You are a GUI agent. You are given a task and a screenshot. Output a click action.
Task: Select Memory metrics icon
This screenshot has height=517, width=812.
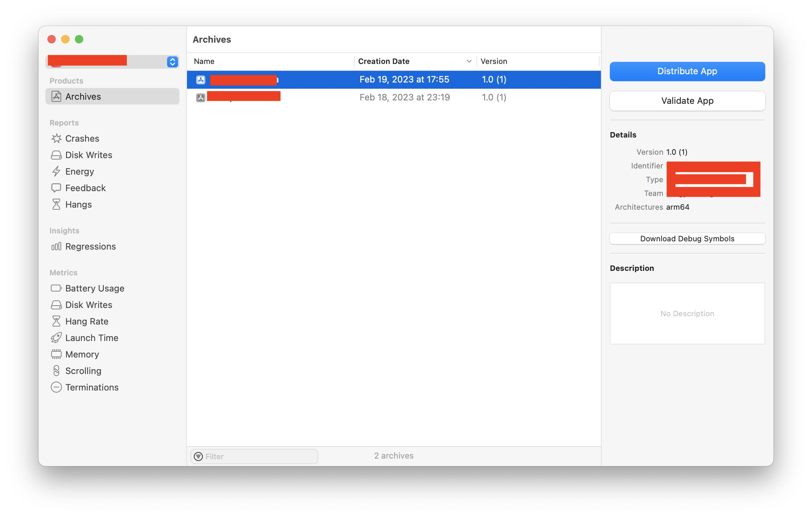tap(56, 354)
